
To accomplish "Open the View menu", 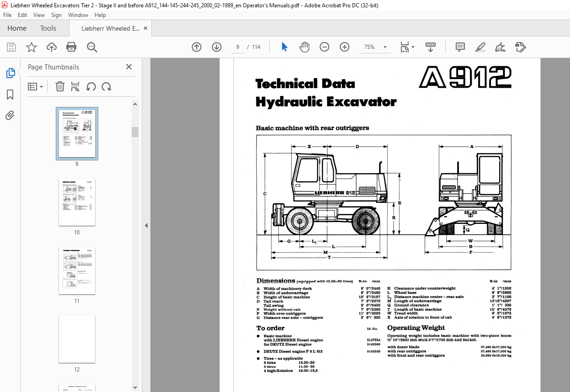I will pos(39,15).
